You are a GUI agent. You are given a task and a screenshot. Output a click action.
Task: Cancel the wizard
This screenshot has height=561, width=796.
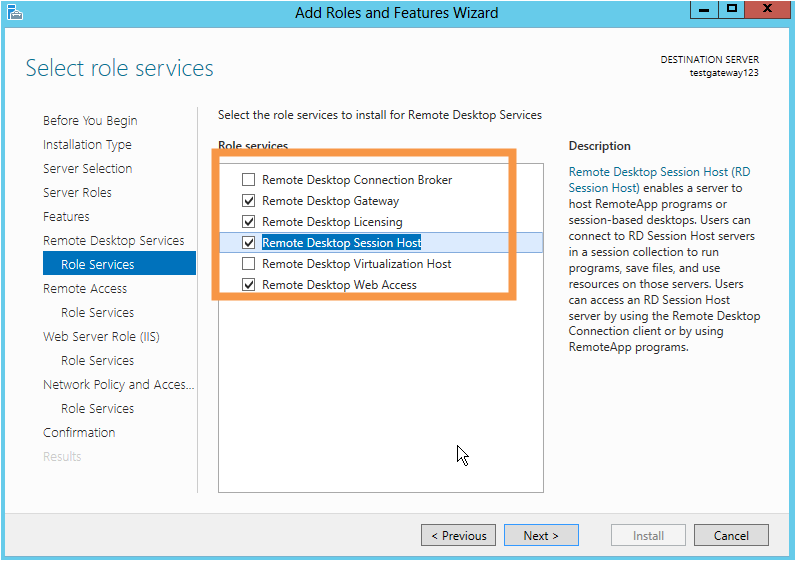tap(731, 536)
